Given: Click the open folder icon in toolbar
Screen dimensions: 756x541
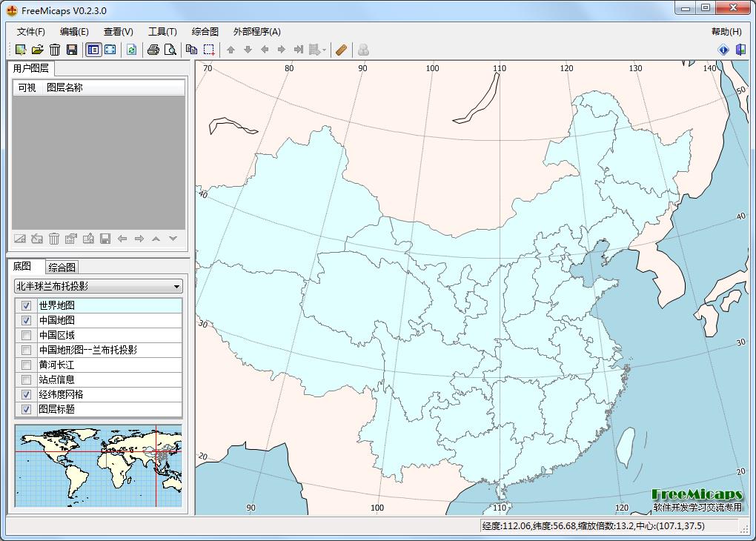Looking at the screenshot, I should (38, 50).
